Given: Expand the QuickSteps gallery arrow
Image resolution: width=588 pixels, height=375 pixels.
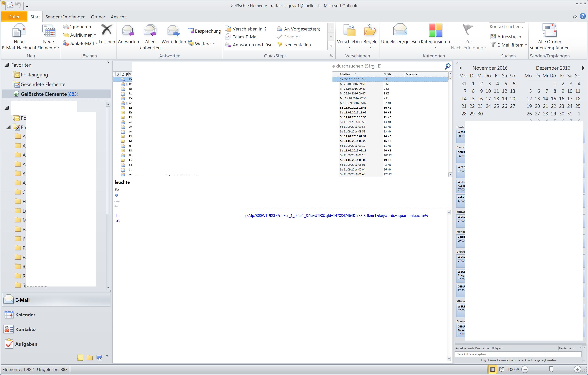Looking at the screenshot, I should 331,46.
